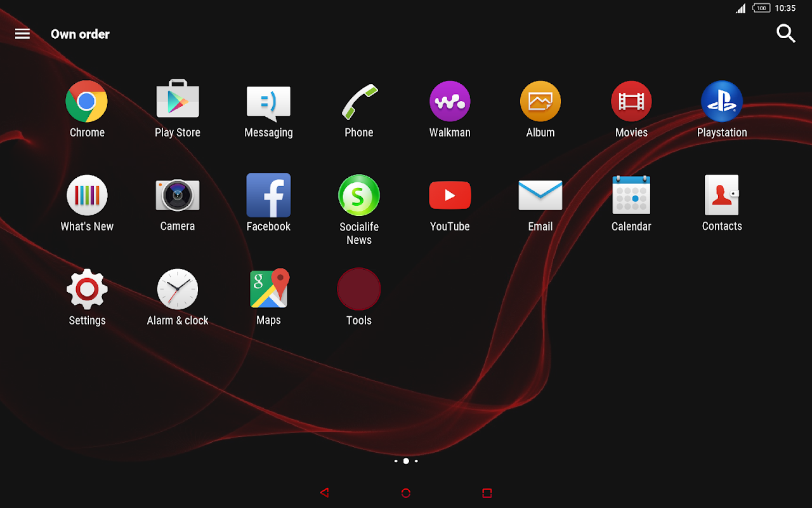Start the Walkman music app
The width and height of the screenshot is (812, 508).
coord(450,101)
